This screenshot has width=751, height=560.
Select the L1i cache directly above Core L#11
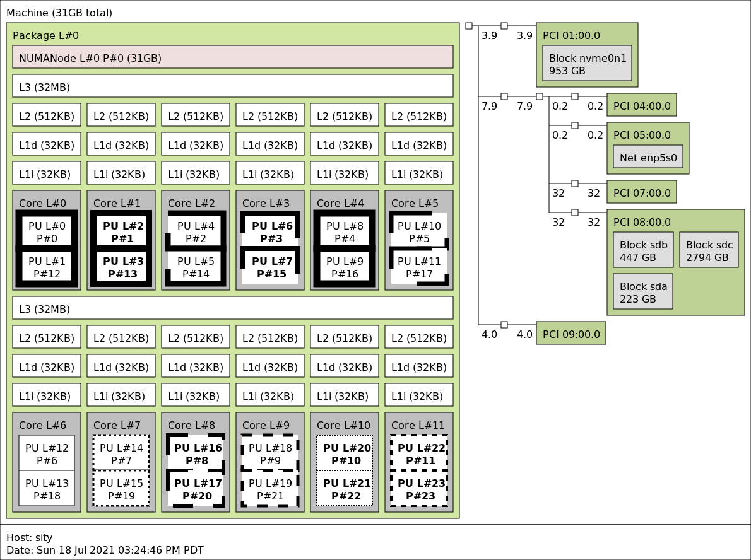tap(419, 395)
